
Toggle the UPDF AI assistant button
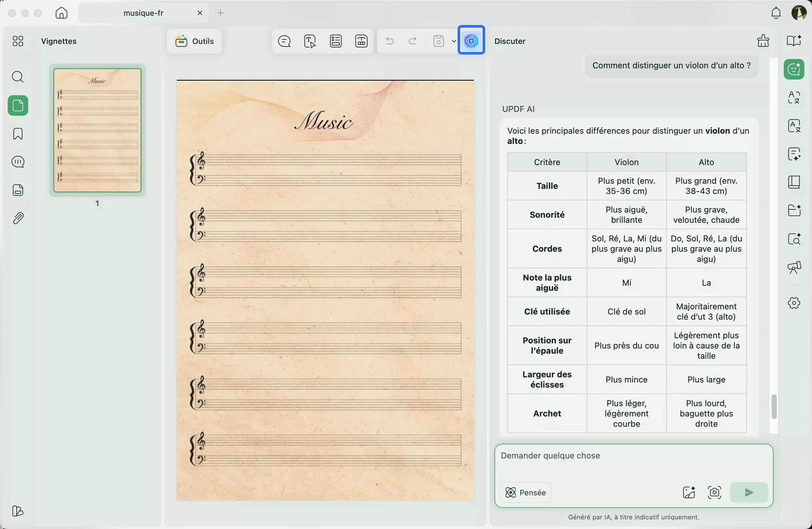(471, 41)
